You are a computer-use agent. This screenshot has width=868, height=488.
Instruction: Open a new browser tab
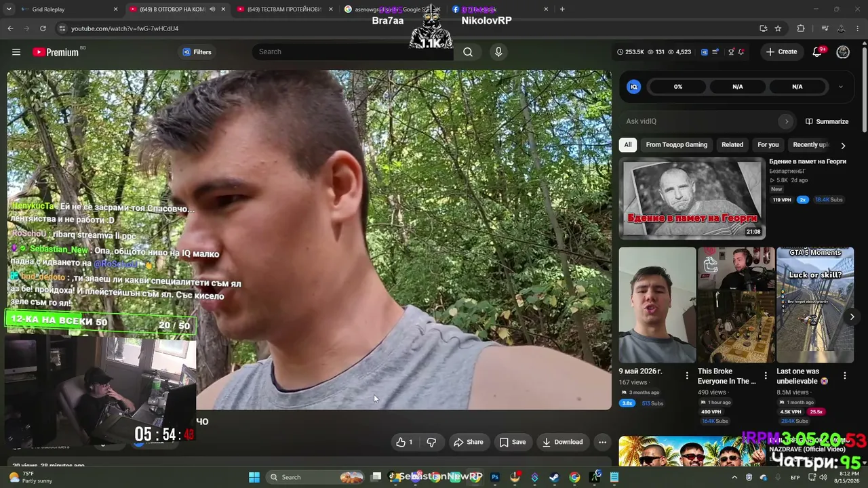point(562,9)
